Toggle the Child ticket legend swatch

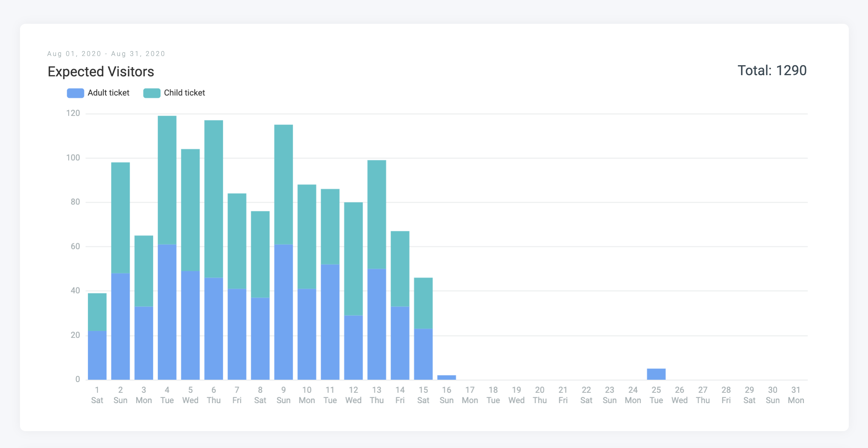(152, 93)
